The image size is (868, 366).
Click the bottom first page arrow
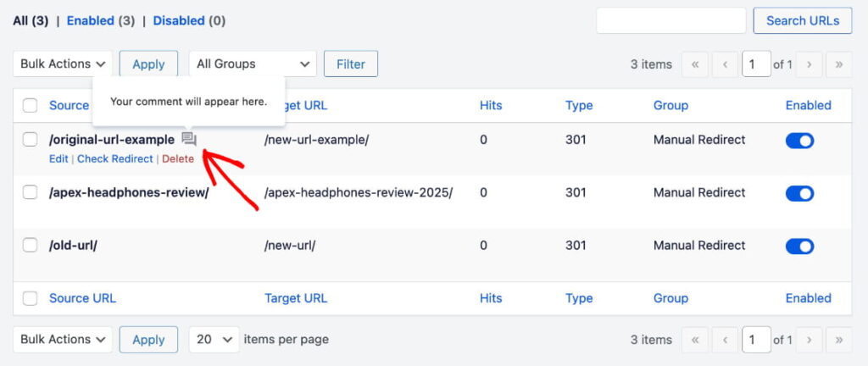click(695, 340)
